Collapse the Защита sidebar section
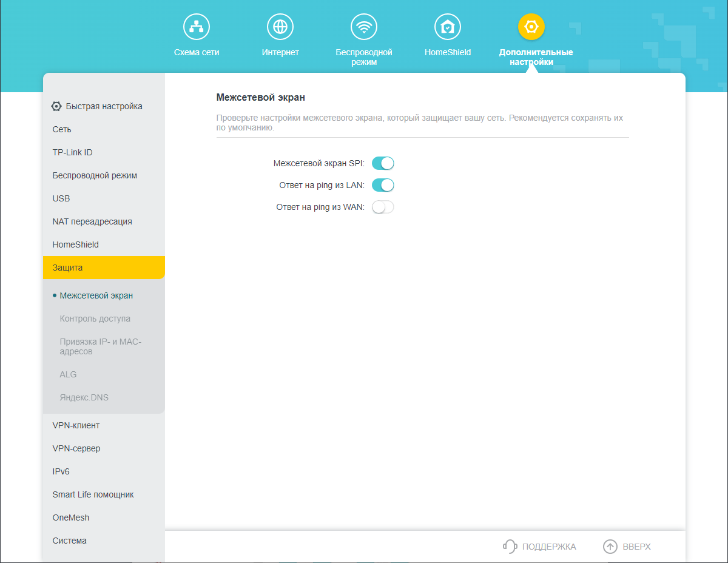 pos(104,268)
